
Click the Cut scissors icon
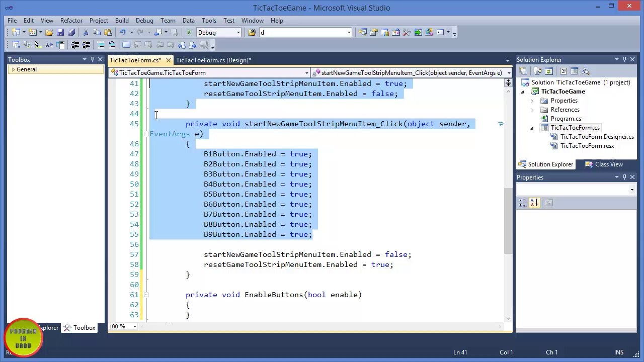(86, 33)
